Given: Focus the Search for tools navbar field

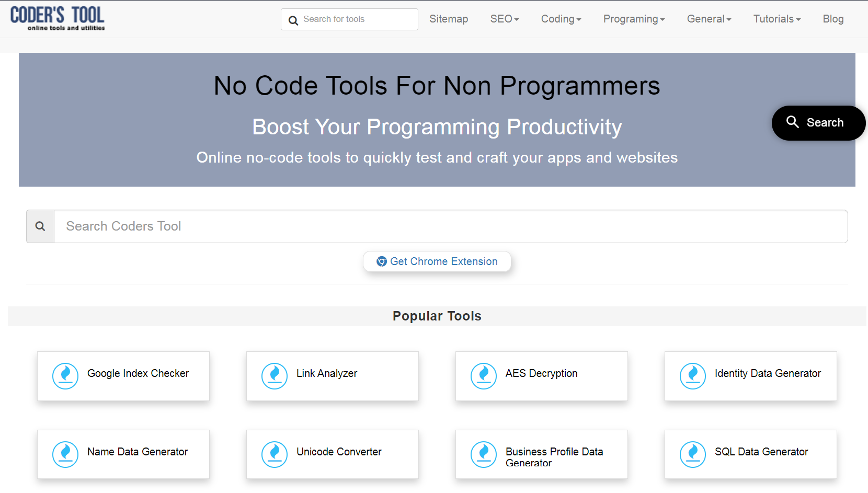Looking at the screenshot, I should pyautogui.click(x=358, y=19).
